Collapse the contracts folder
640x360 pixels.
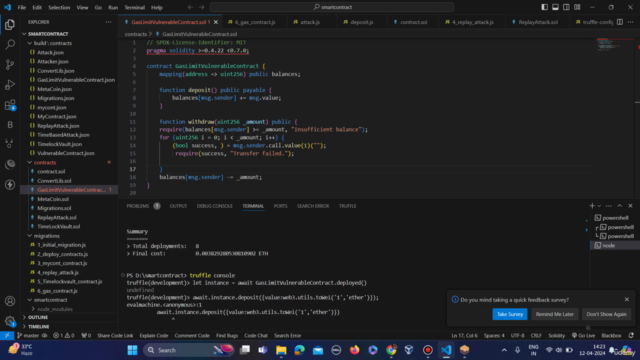click(x=45, y=162)
